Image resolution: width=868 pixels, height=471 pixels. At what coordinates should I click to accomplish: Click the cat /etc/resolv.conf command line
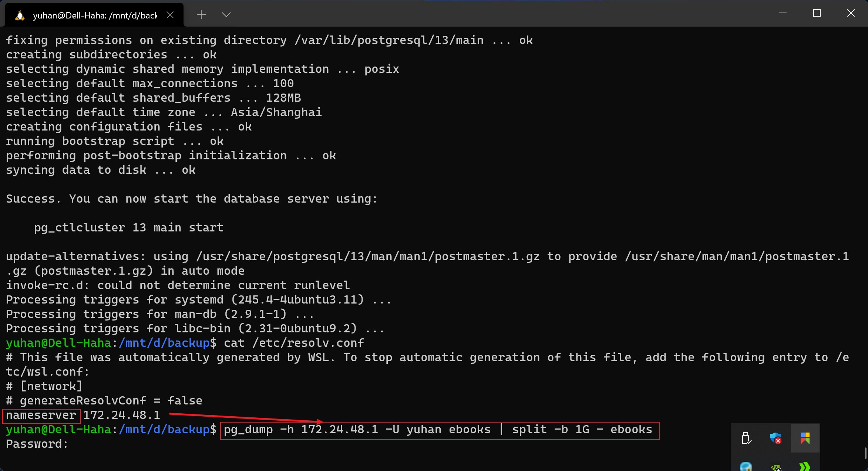pos(293,343)
